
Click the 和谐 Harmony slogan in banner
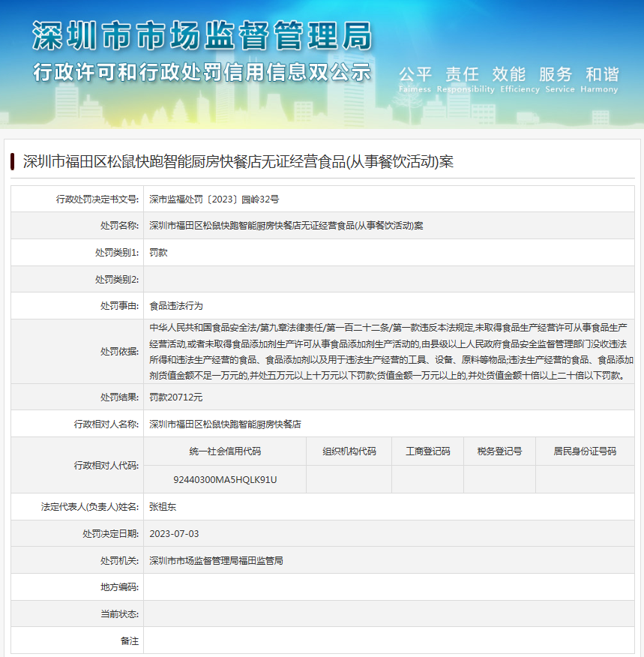coord(599,79)
